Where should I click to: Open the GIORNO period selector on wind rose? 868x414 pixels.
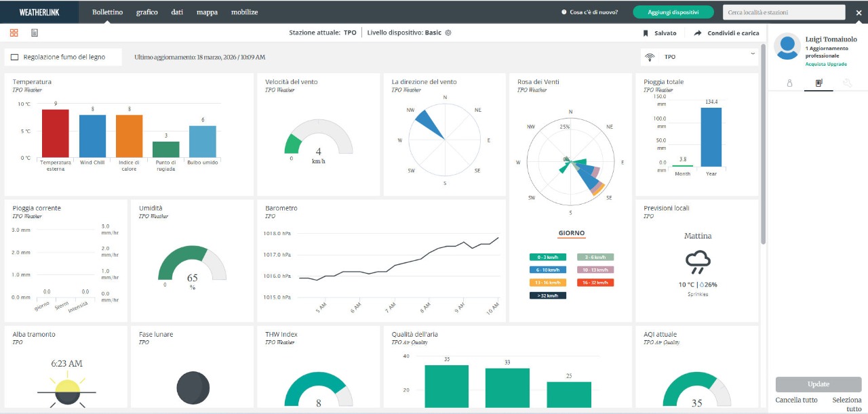click(571, 233)
